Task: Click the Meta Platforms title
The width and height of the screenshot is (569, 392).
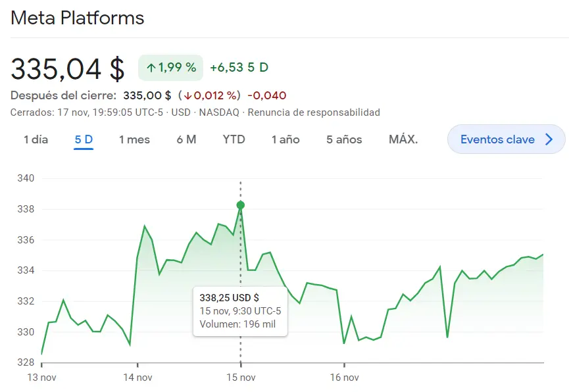Action: click(77, 18)
